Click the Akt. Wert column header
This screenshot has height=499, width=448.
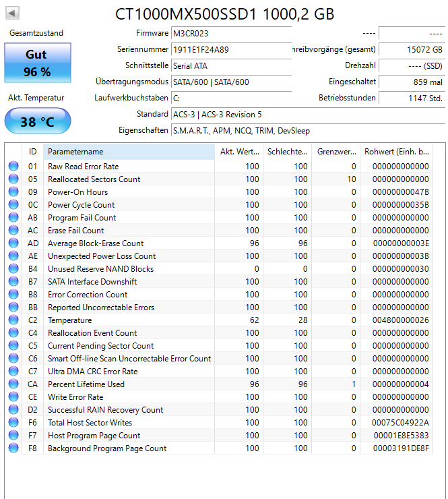(239, 152)
